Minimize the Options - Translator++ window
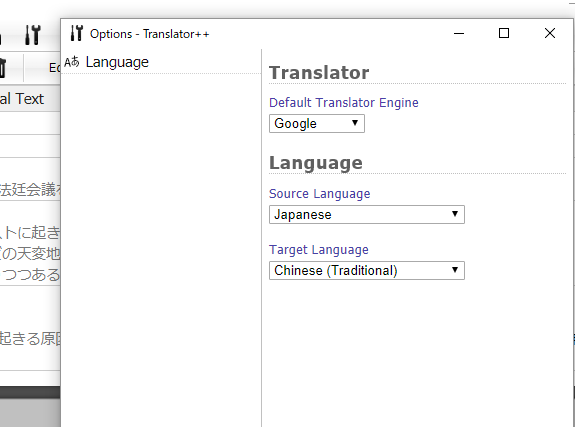The width and height of the screenshot is (575, 427). point(459,33)
